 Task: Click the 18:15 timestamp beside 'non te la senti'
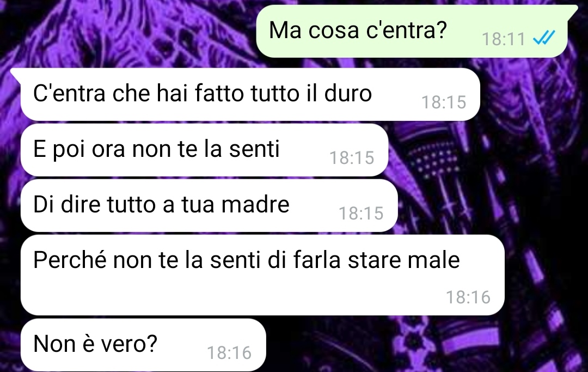351,157
